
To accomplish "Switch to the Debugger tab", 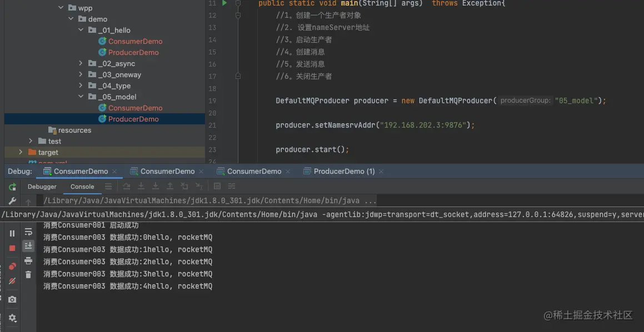I will pyautogui.click(x=42, y=187).
